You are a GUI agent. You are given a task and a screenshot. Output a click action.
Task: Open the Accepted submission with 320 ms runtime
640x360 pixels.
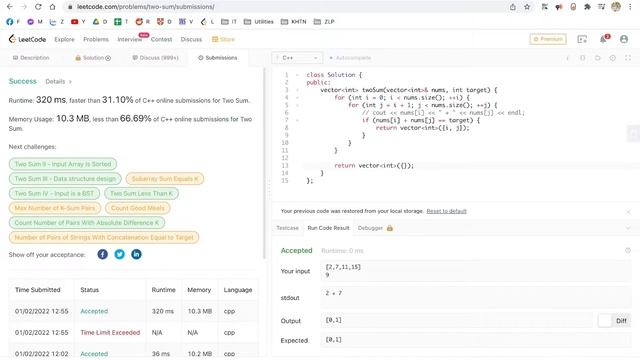[94, 311]
